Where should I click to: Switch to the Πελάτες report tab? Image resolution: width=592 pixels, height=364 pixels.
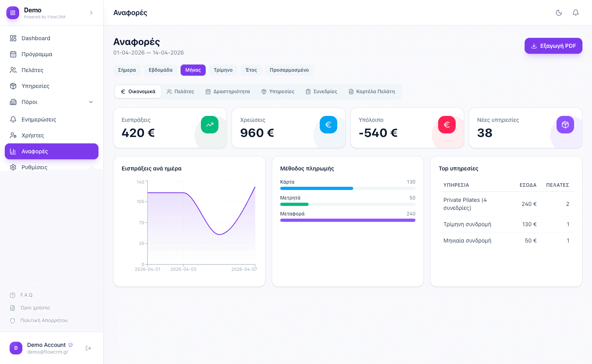click(181, 92)
